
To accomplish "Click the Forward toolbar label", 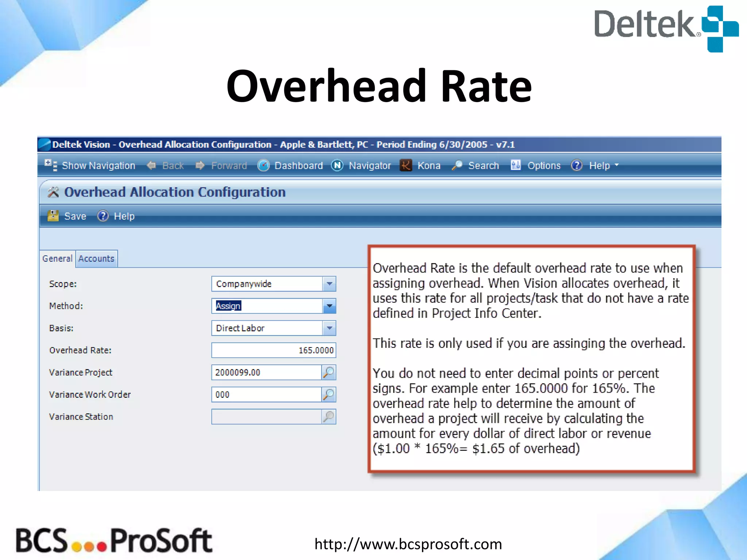I will click(x=229, y=166).
